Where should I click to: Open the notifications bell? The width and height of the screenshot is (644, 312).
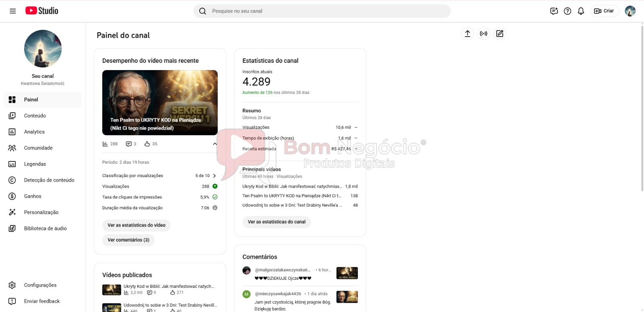coord(581,11)
